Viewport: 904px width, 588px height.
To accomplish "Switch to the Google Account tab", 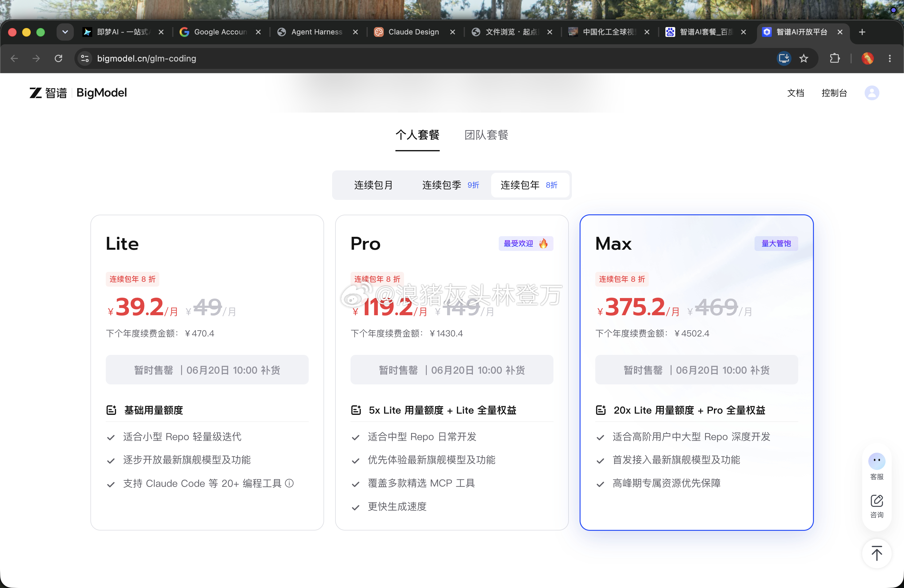I will click(x=220, y=32).
